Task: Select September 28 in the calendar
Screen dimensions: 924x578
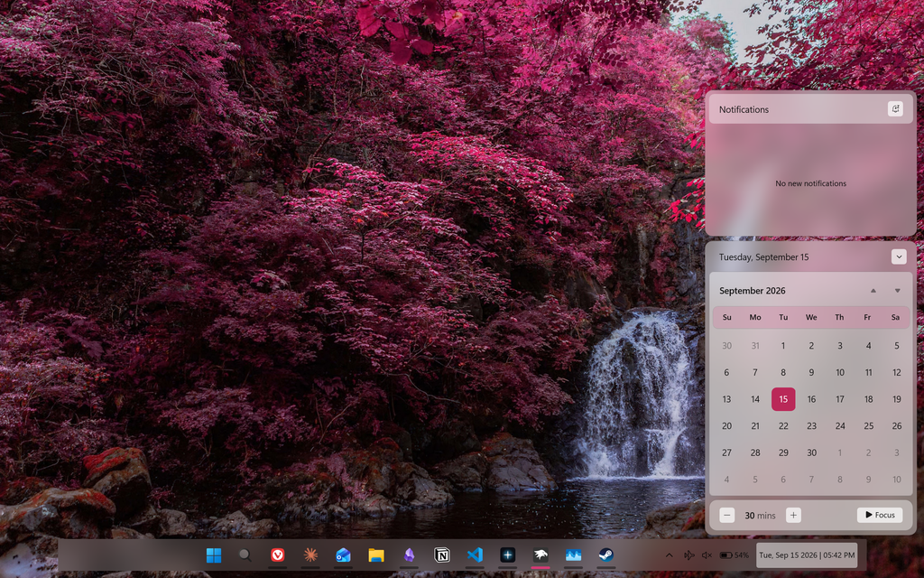Action: [x=755, y=453]
